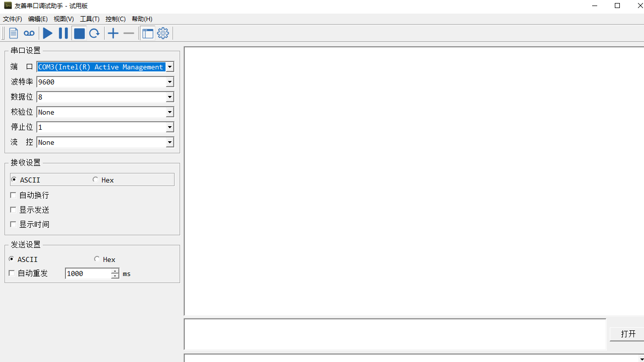Enable the 显示时间 checkbox

pos(14,224)
